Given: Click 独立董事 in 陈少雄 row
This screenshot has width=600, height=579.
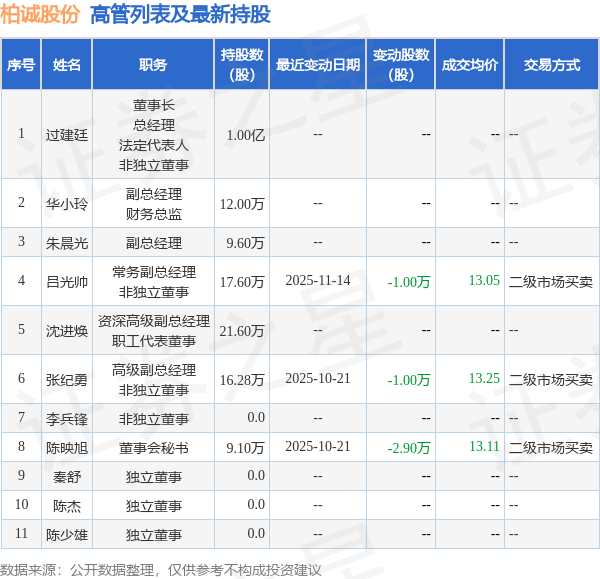Looking at the screenshot, I should pyautogui.click(x=154, y=535).
